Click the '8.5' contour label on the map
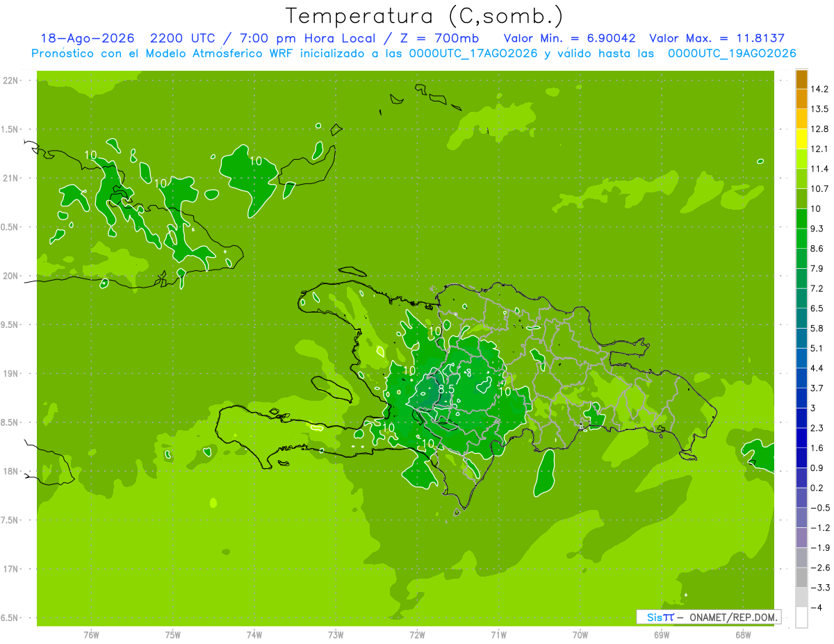 pyautogui.click(x=445, y=390)
